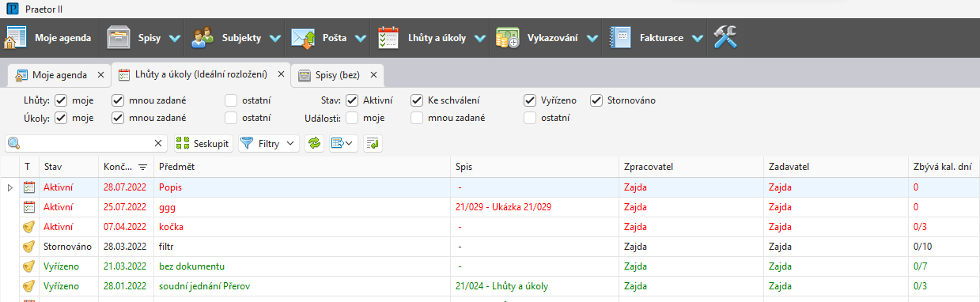Open the wrench and screwdriver tools icon
Screen dimensions: 980x302
point(725,37)
